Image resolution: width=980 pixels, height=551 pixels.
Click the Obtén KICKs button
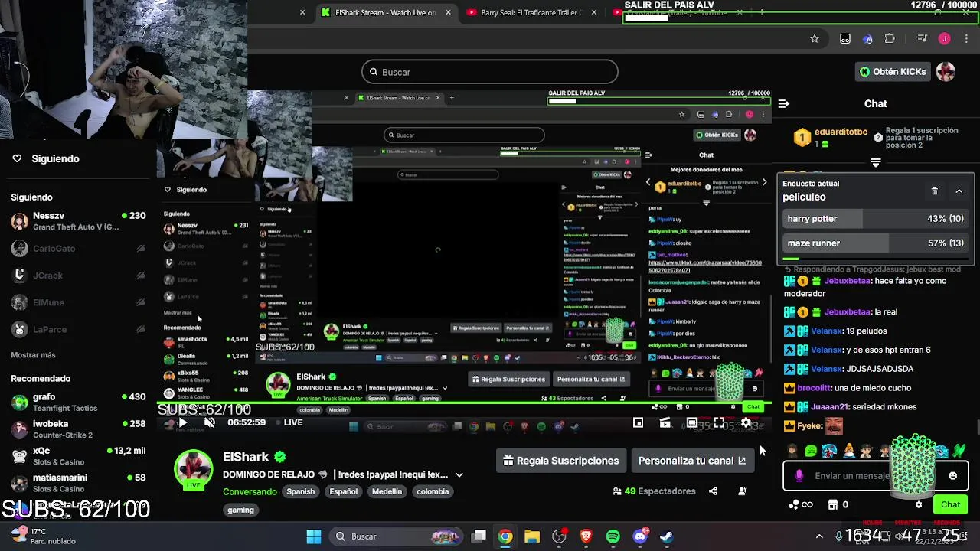(893, 72)
